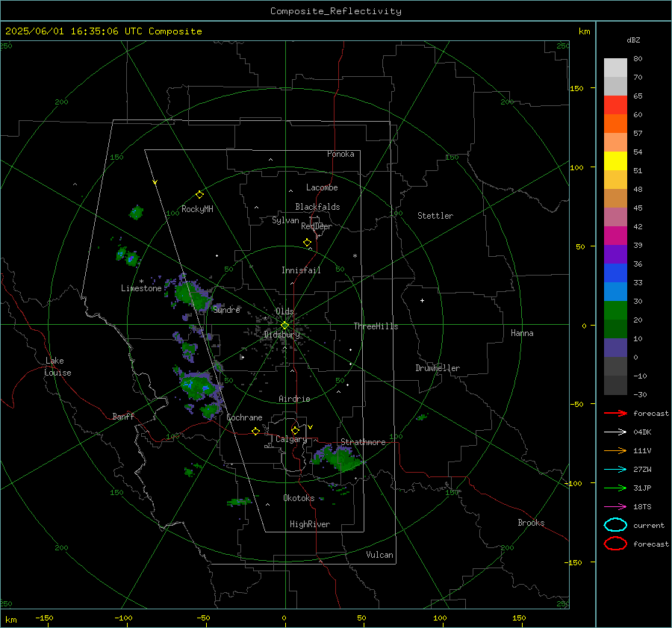The height and width of the screenshot is (628, 672).
Task: Click the Stettler label
Action: 435,216
